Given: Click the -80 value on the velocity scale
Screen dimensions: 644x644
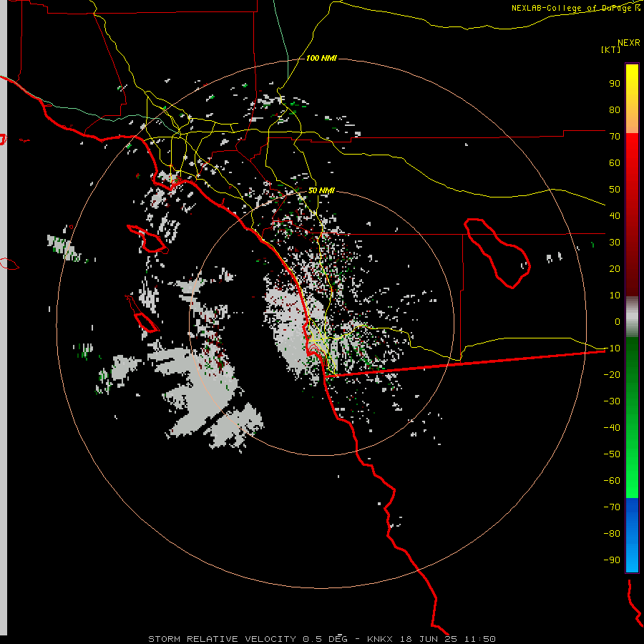Looking at the screenshot, I should click(612, 534).
